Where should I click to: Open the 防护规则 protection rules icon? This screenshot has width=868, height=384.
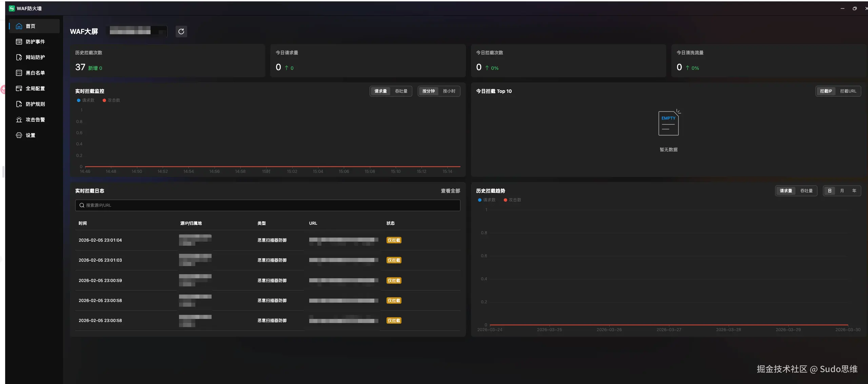[x=19, y=104]
